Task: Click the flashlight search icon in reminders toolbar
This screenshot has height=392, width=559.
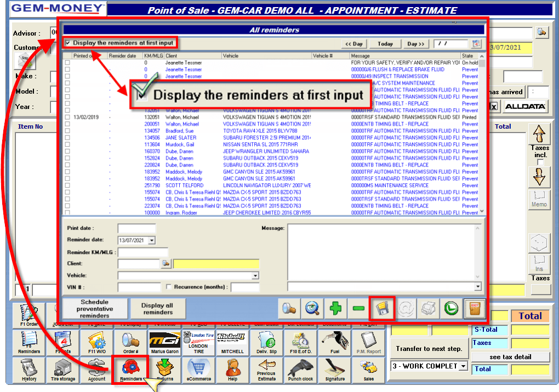Action: (289, 308)
